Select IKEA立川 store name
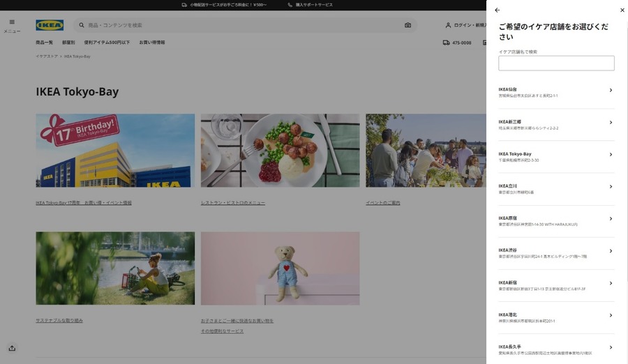Image resolution: width=628 pixels, height=364 pixels. (507, 185)
